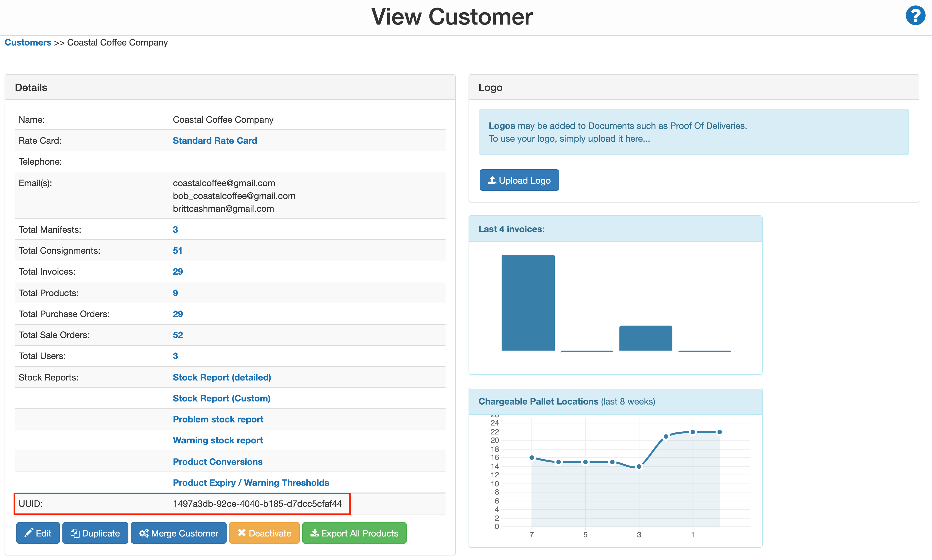Open Stock Report (detailed) link
The image size is (932, 560).
(221, 377)
